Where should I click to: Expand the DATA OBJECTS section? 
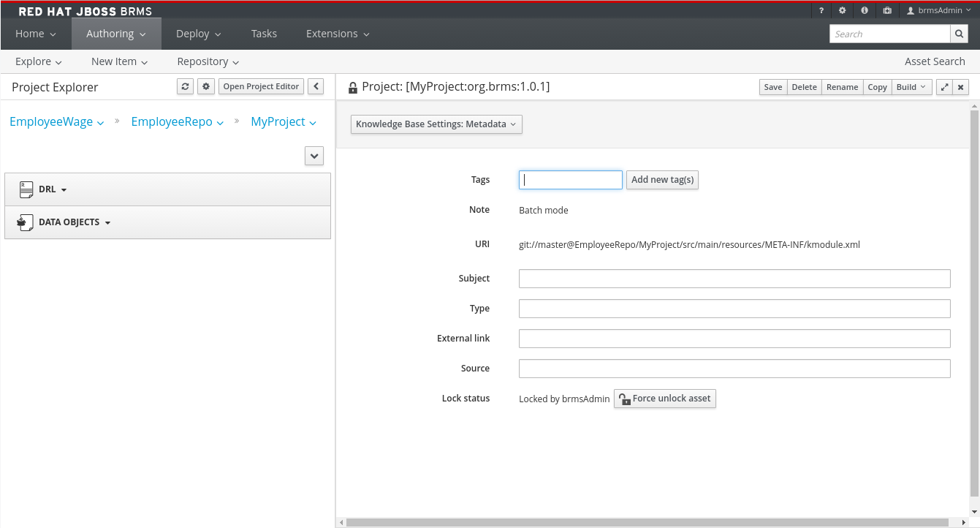pos(75,222)
